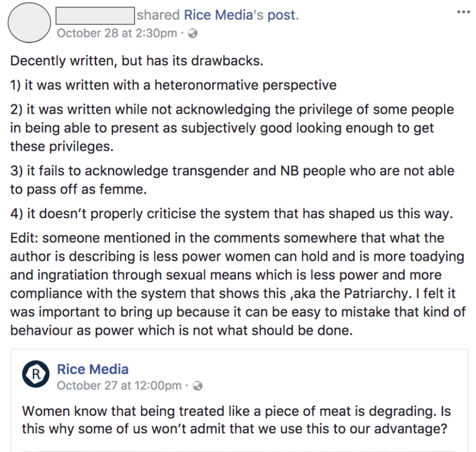The width and height of the screenshot is (476, 452).
Task: Open the October 27 at 12:00pm timestamp
Action: pos(119,386)
